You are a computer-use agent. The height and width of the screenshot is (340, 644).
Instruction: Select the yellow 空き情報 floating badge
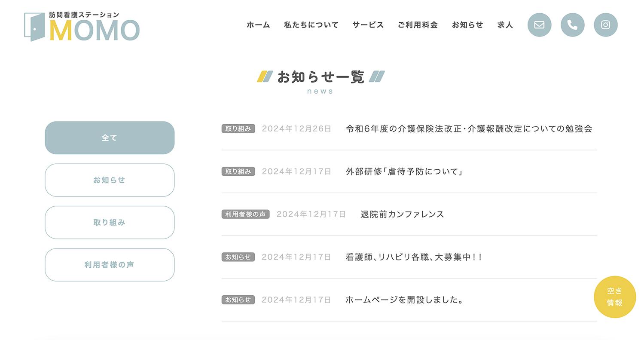point(614,297)
